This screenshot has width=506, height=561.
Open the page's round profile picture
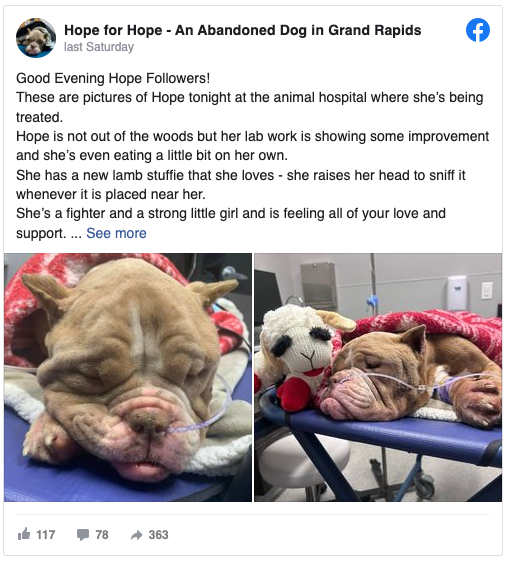(36, 38)
